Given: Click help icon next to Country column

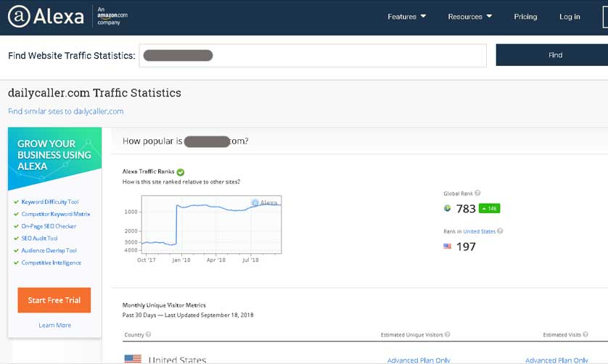Looking at the screenshot, I should click(x=149, y=334).
